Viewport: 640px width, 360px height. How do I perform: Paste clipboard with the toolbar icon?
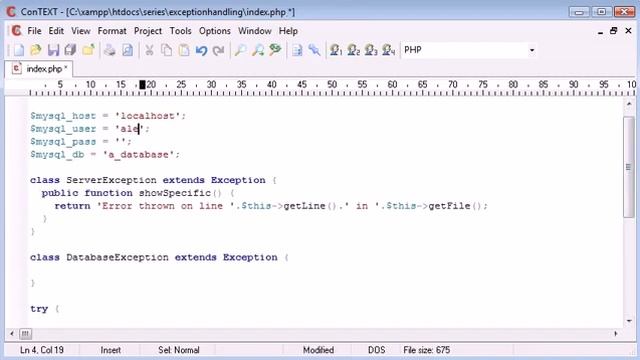pyautogui.click(x=184, y=50)
